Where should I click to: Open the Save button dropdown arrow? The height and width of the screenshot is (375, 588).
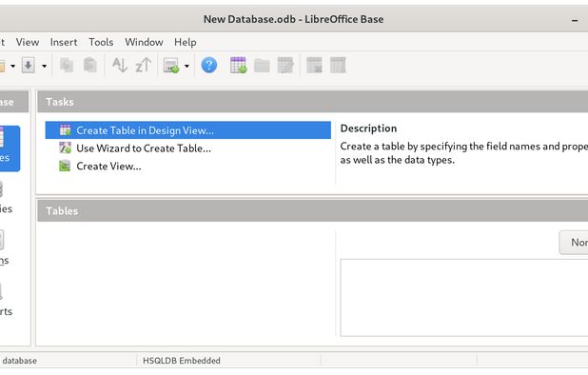[x=44, y=66]
